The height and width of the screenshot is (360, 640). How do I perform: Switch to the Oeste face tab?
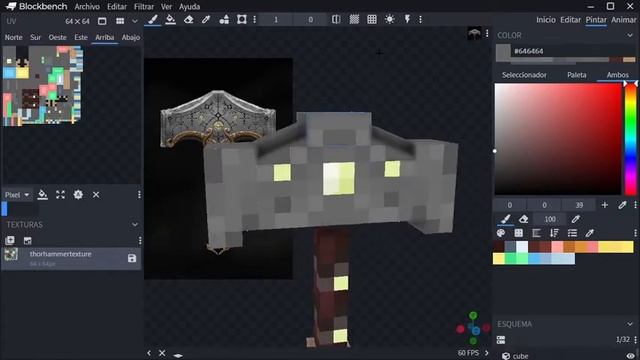58,37
